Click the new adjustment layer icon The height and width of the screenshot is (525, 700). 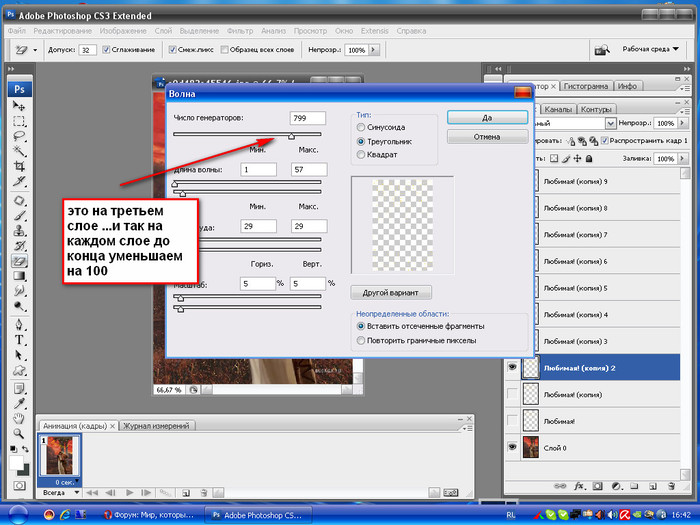(x=617, y=486)
